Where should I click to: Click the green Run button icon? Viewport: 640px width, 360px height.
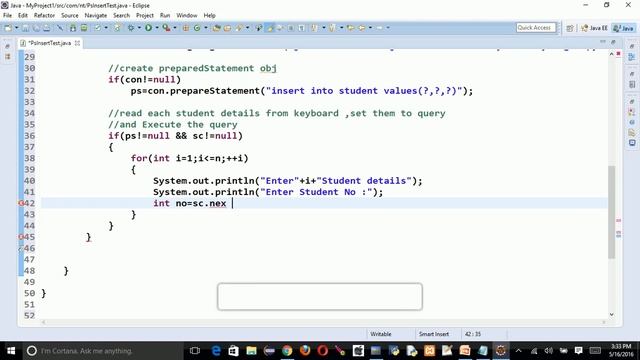click(149, 28)
